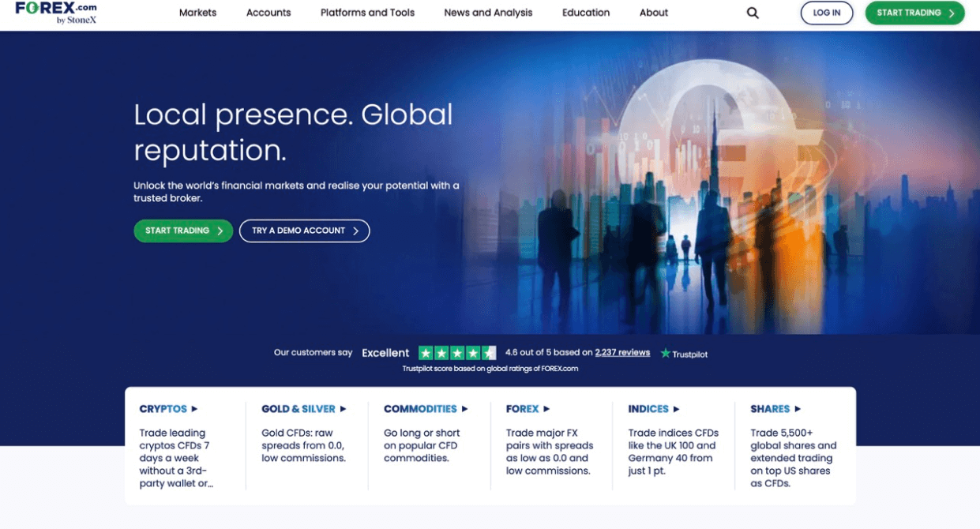This screenshot has height=529, width=980.
Task: Click the arrow beside CRYPTOS heading
Action: tap(194, 409)
